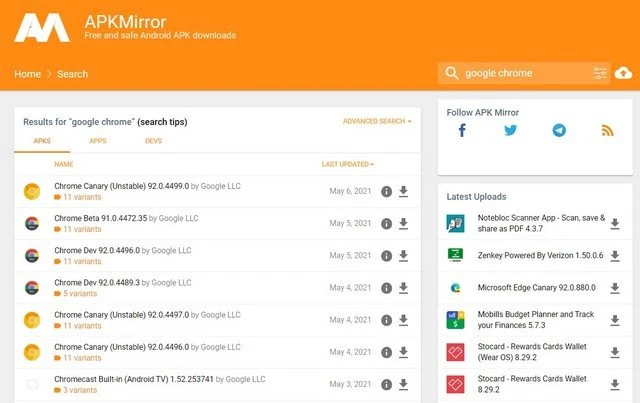Click Notebloc Scanner App thumbnail
Screen dimensions: 640x403
coord(455,224)
